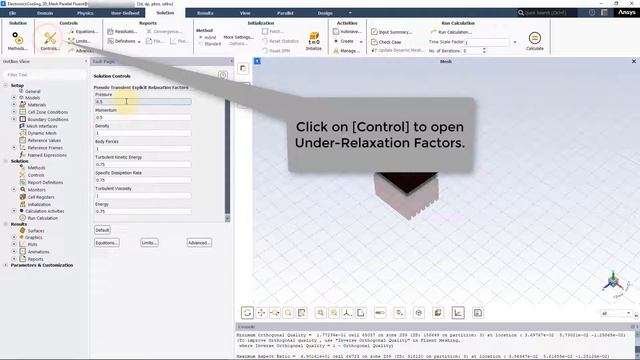Image resolution: width=640 pixels, height=360 pixels.
Task: Click the Momentum relaxation factor field
Action: pyautogui.click(x=143, y=117)
